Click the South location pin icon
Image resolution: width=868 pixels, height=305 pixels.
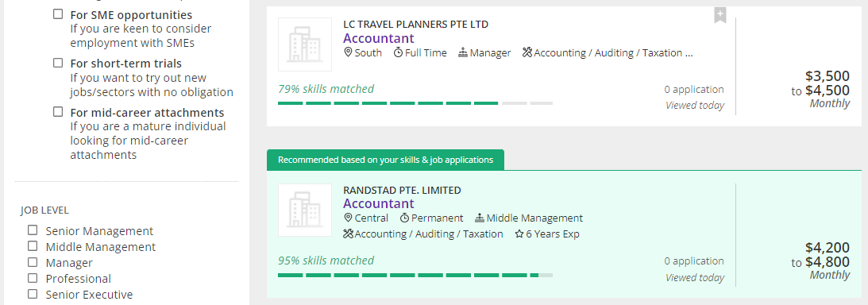pos(348,52)
